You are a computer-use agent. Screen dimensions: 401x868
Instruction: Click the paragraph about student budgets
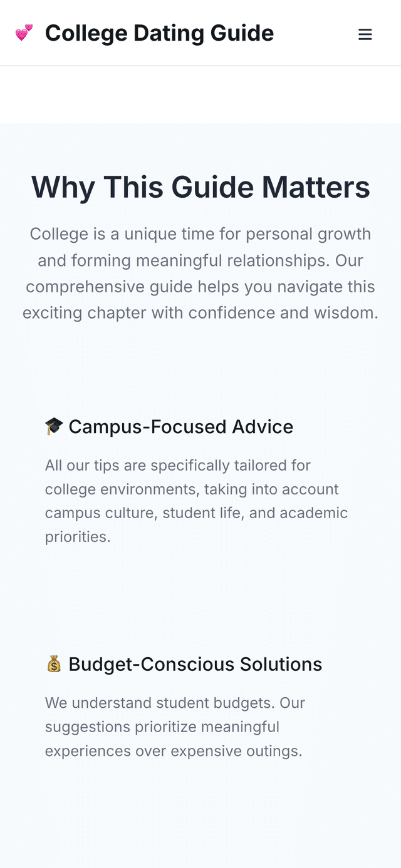[x=175, y=727]
